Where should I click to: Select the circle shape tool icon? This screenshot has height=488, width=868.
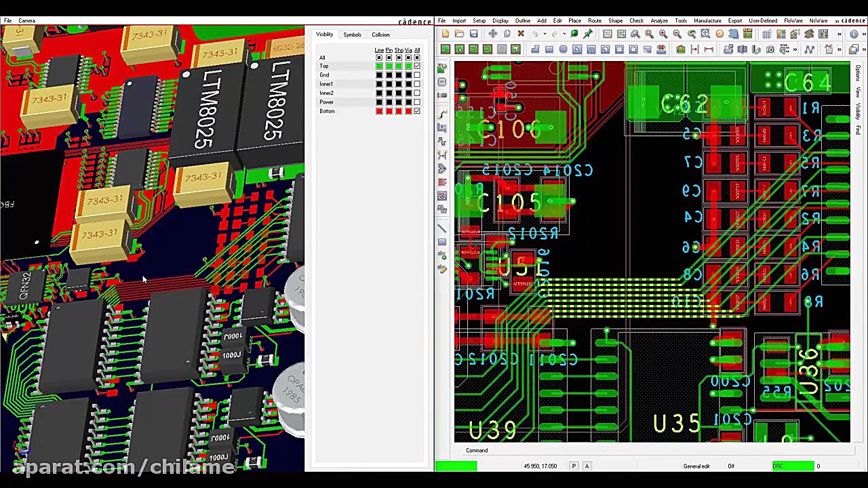point(563,49)
